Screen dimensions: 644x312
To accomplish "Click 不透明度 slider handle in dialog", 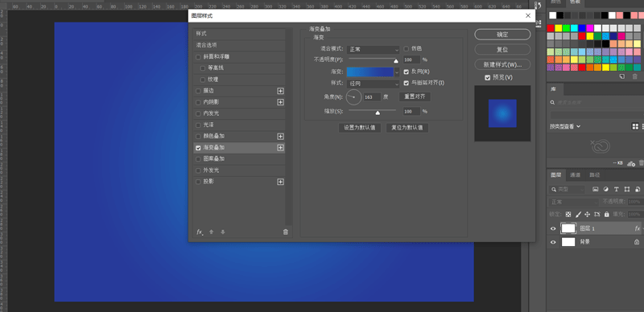I will 396,61.
